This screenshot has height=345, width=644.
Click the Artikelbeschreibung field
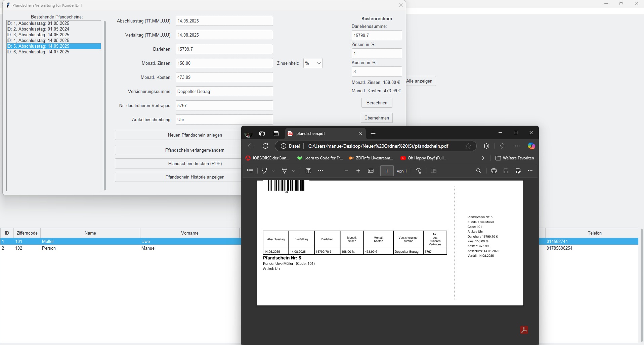pyautogui.click(x=224, y=119)
